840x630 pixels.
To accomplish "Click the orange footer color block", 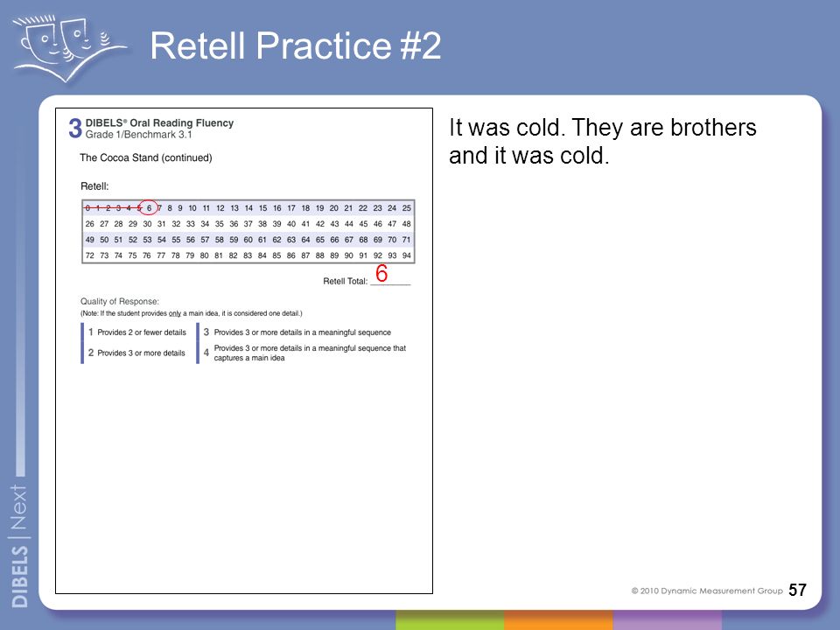I will point(558,619).
